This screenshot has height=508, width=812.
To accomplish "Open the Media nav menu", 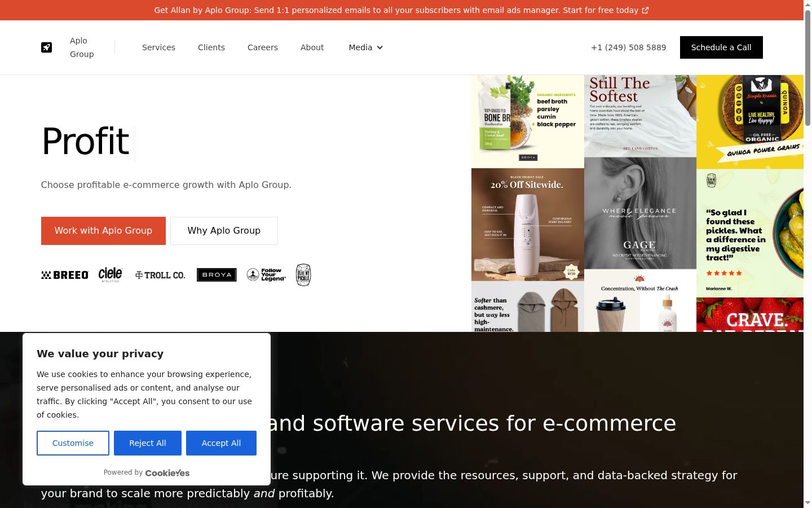I will 366,47.
